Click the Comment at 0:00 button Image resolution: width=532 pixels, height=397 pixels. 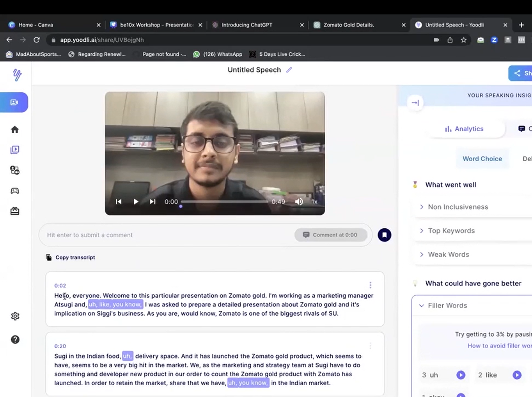331,235
